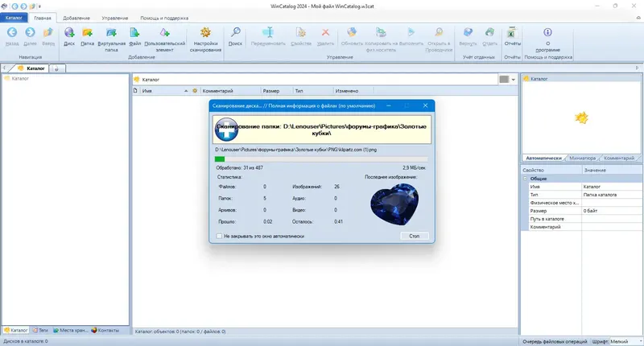Open the Помощь и поддержка tab

[x=164, y=18]
